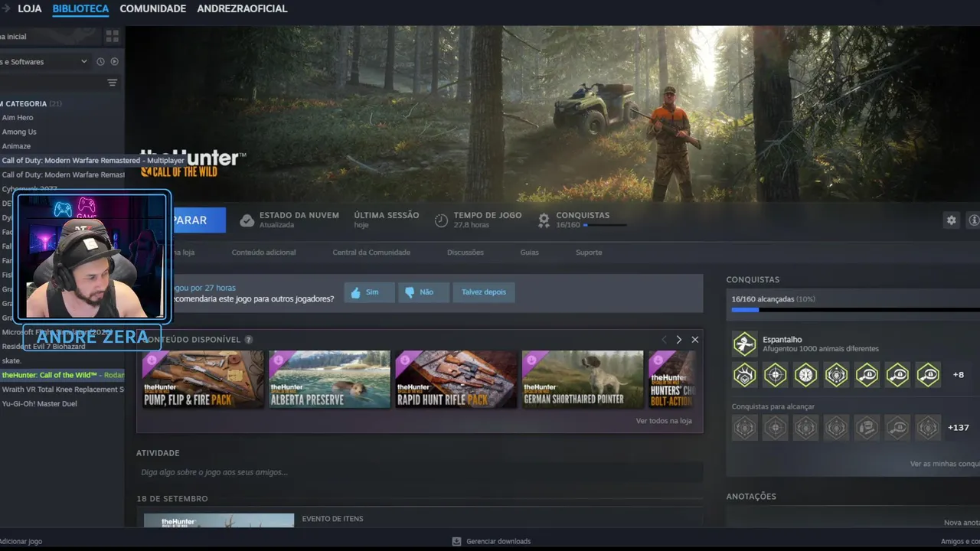Screen dimensions: 980x551
Task: Click the game info icon beside gear
Action: [974, 220]
